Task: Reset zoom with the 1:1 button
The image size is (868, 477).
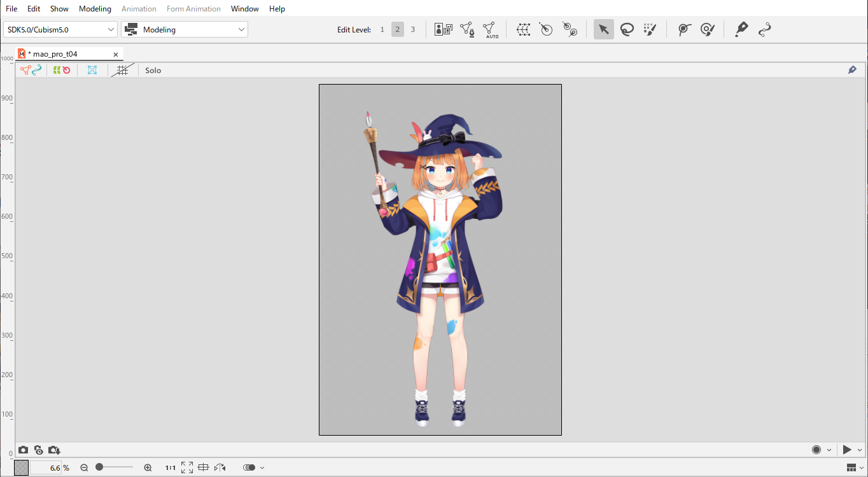Action: click(170, 467)
